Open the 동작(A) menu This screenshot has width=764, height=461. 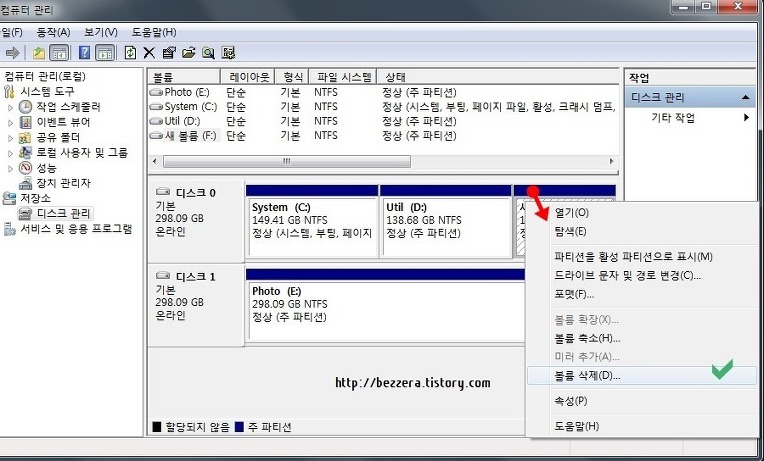[54, 32]
